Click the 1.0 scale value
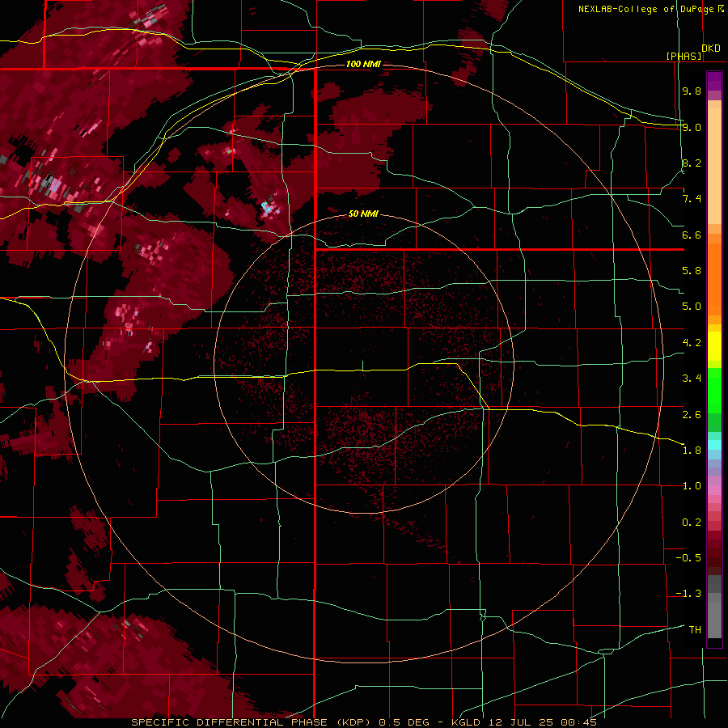 692,486
